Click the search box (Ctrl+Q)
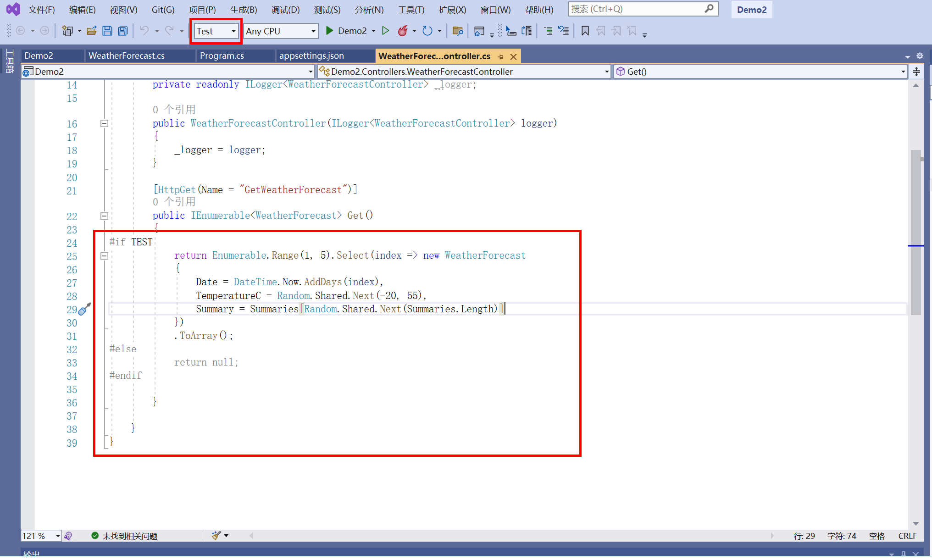 click(638, 9)
